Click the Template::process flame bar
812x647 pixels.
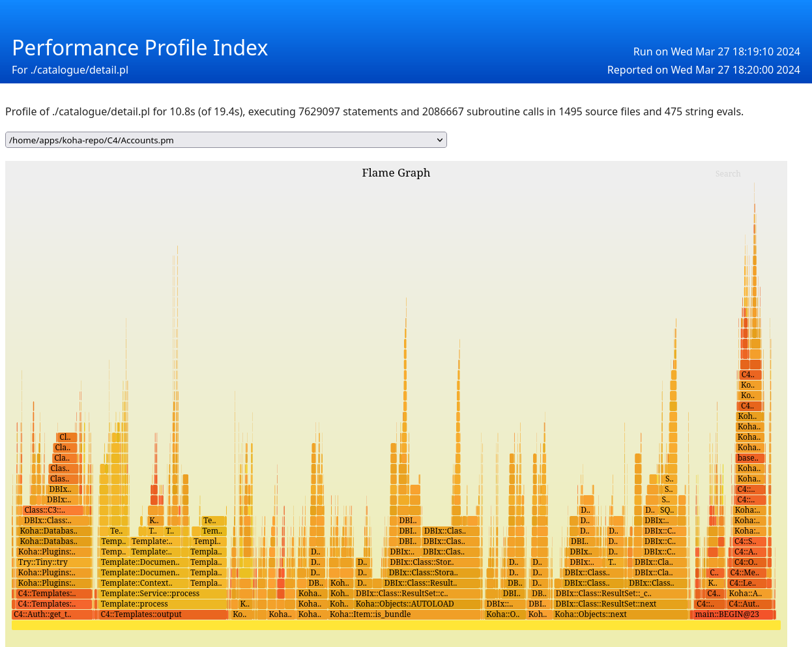pos(162,604)
